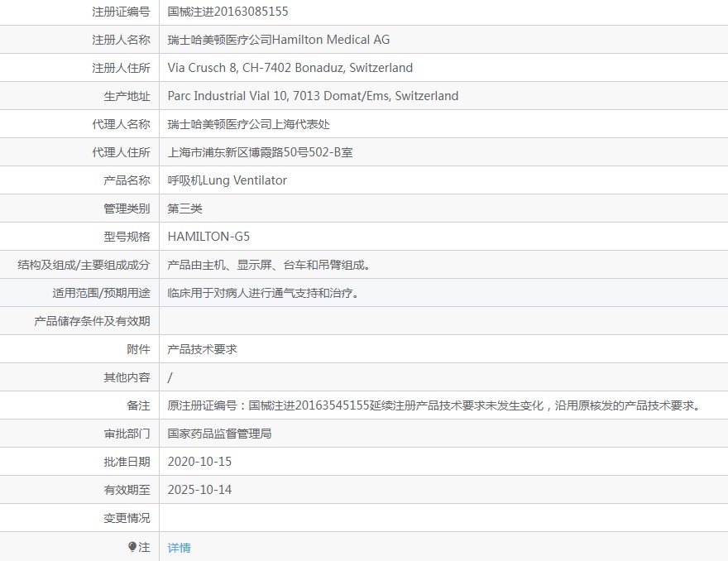This screenshot has width=728, height=561.
Task: Click the 备注 row label
Action: click(x=138, y=405)
